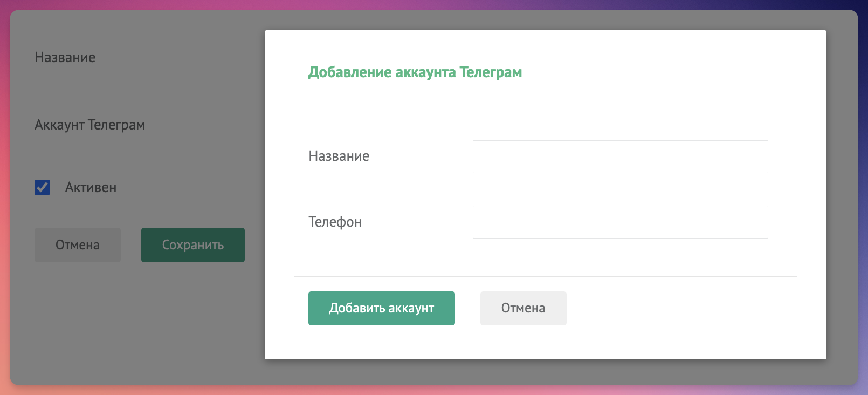
Task: Click the Добавить аккаунт button
Action: tap(382, 308)
